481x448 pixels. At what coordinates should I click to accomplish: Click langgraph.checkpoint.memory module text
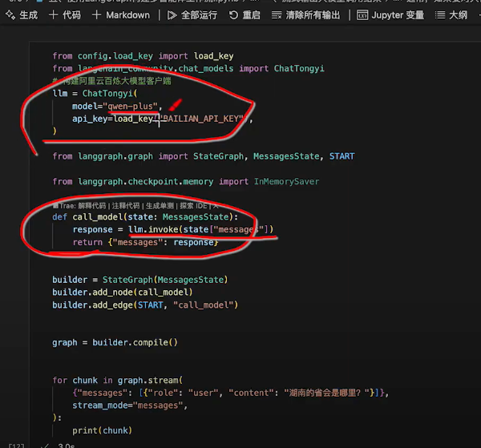pyautogui.click(x=146, y=182)
